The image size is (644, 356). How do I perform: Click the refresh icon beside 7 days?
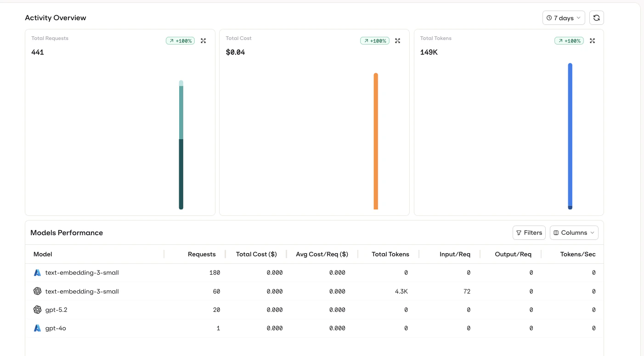pyautogui.click(x=596, y=18)
